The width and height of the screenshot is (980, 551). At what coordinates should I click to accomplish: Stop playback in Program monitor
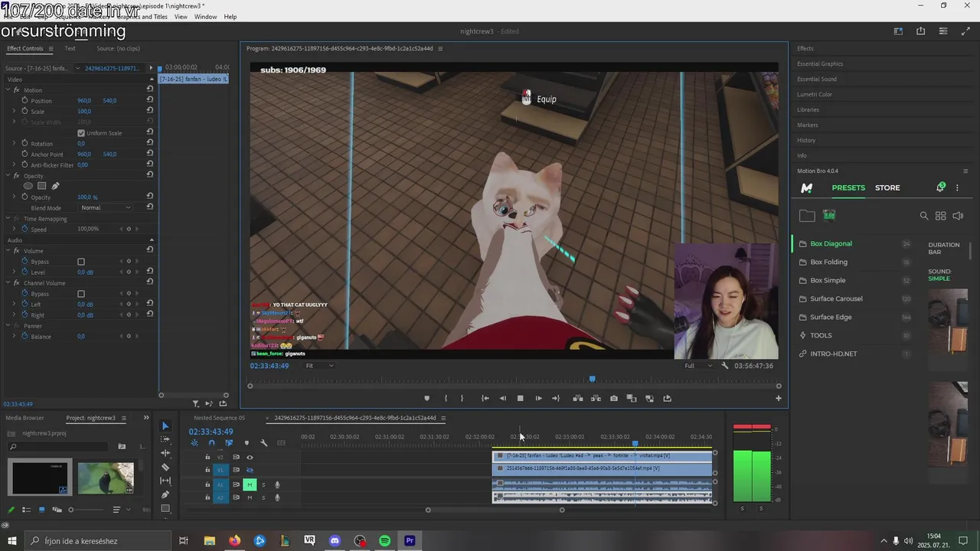[x=520, y=398]
